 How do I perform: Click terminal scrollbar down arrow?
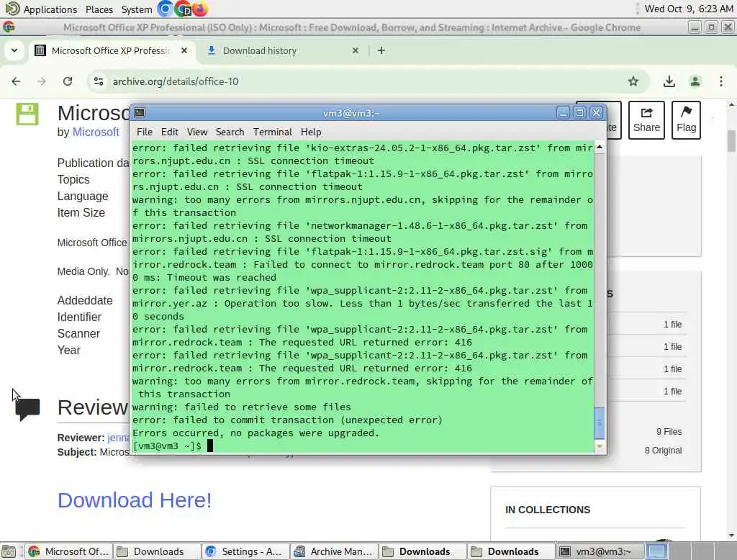tap(600, 447)
